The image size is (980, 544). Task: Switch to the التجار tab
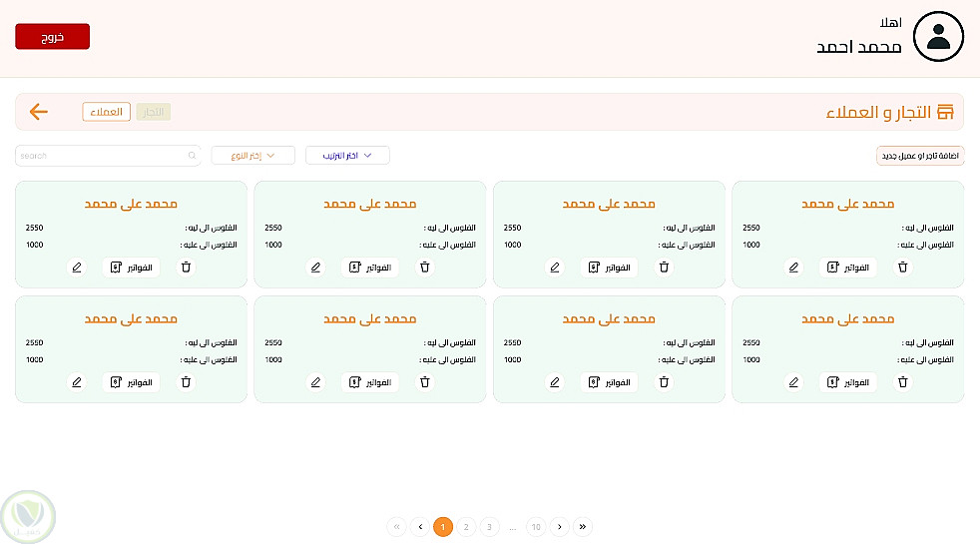[153, 112]
